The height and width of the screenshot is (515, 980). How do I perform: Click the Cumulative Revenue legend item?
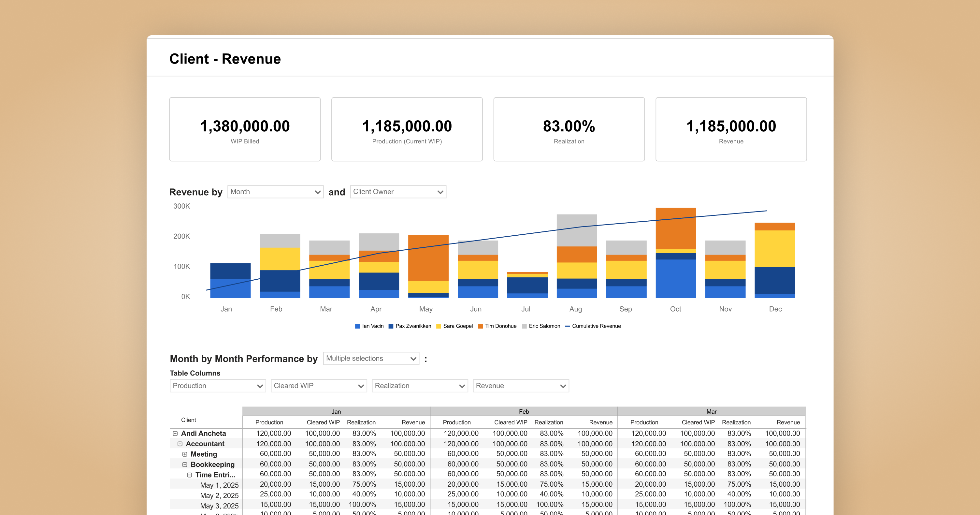click(x=596, y=326)
